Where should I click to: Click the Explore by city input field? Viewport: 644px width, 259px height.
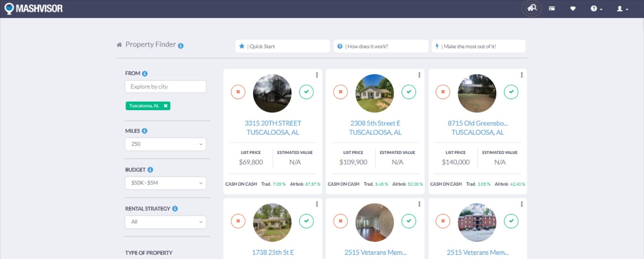[165, 86]
